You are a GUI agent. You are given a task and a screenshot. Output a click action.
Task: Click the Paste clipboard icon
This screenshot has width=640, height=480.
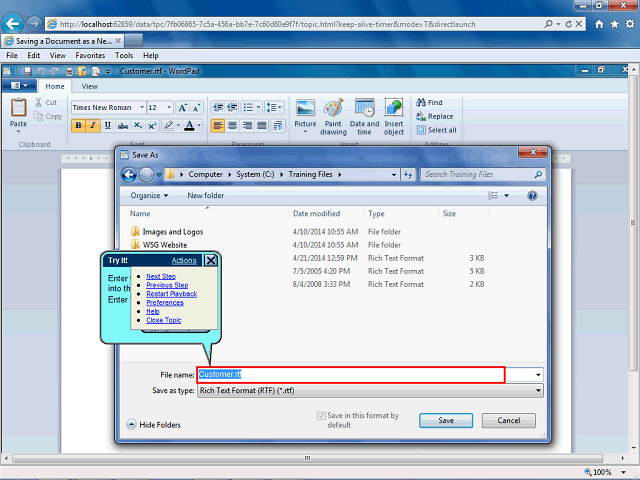click(18, 108)
